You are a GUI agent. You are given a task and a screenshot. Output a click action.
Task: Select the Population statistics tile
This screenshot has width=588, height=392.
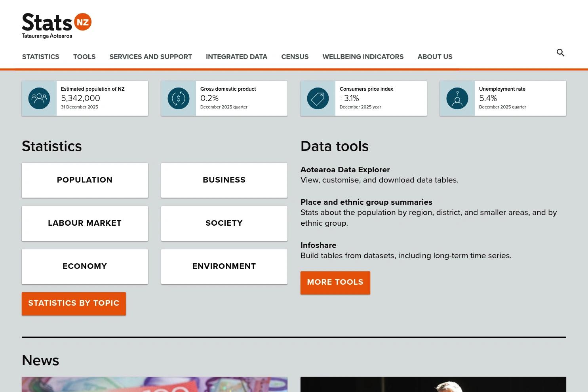pos(85,180)
